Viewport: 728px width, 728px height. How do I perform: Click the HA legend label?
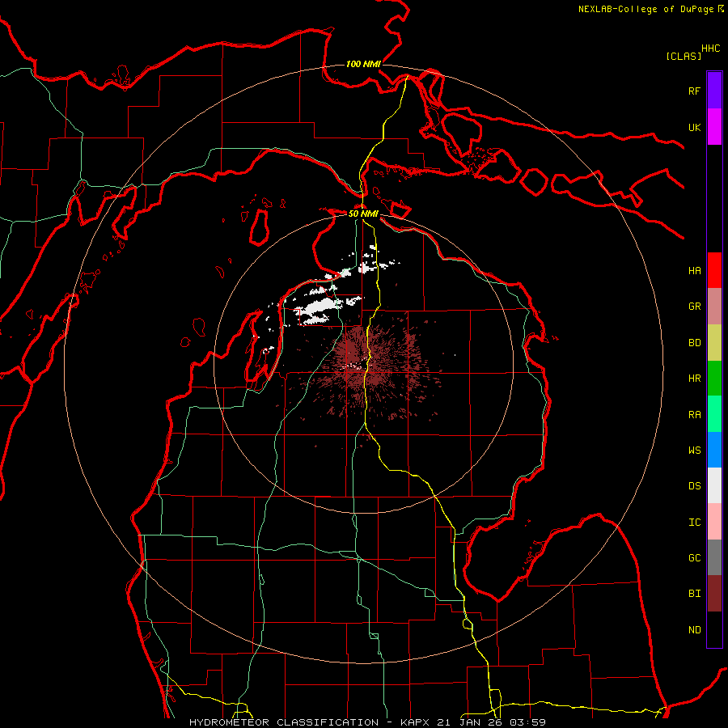point(694,270)
